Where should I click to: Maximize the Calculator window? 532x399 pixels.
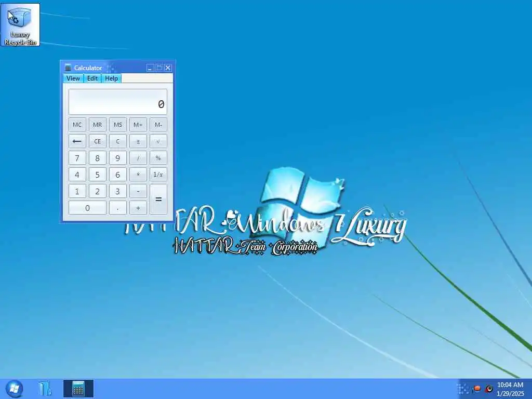(x=159, y=68)
